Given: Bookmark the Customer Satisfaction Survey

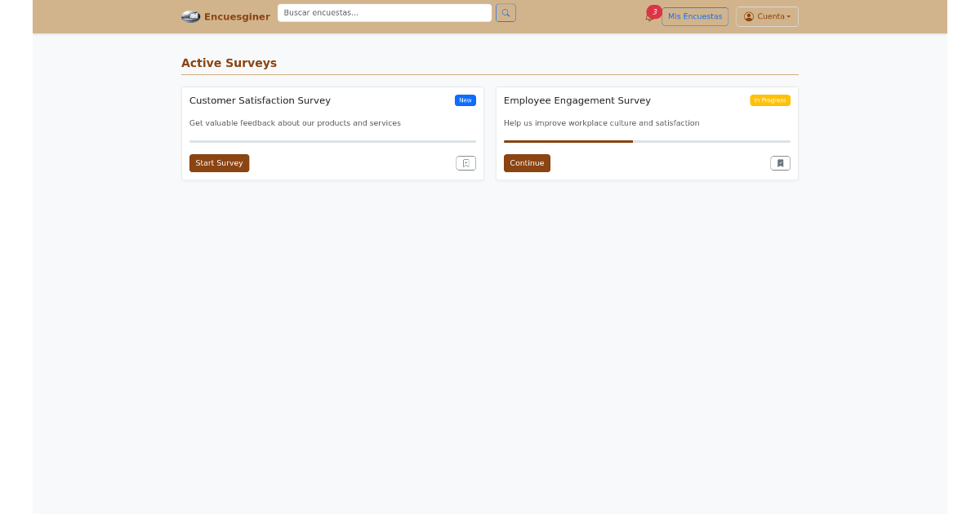Looking at the screenshot, I should [465, 162].
